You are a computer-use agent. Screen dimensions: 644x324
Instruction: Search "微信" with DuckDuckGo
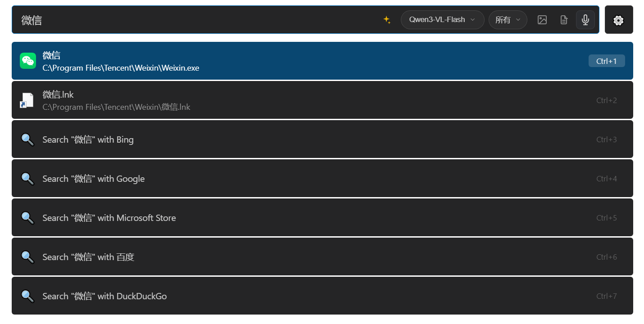[x=322, y=296]
